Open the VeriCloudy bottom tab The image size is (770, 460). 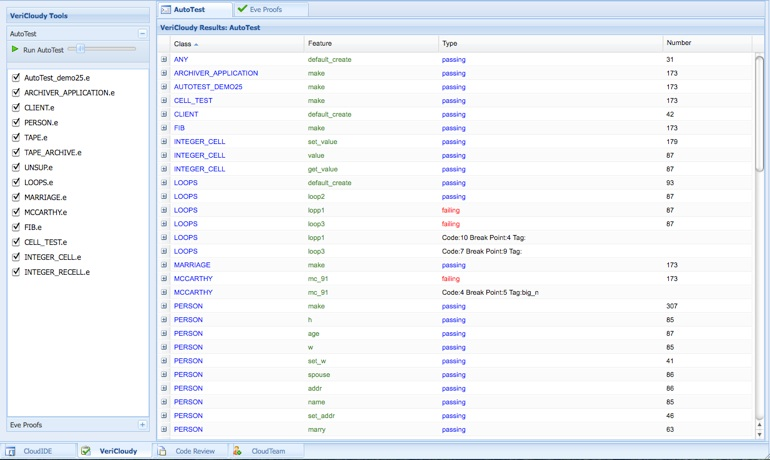114,451
